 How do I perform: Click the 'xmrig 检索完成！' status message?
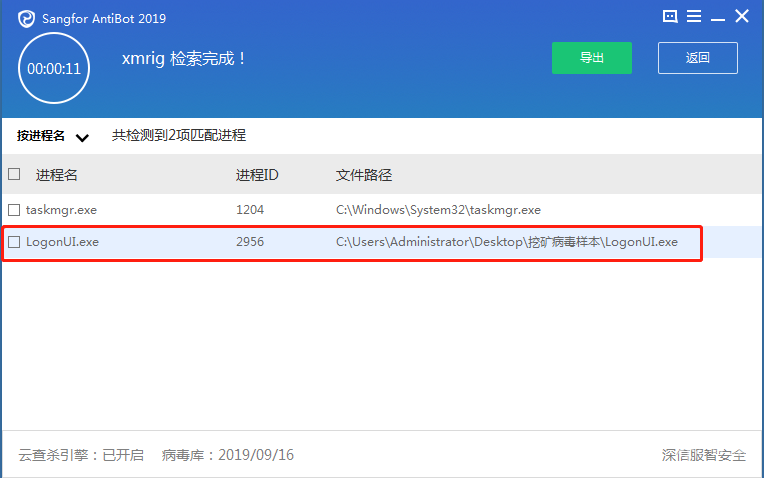point(184,59)
